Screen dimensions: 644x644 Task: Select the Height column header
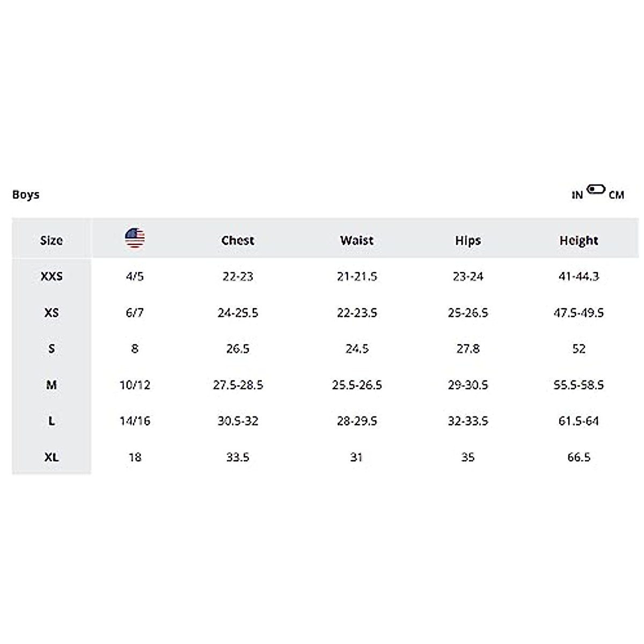(579, 240)
